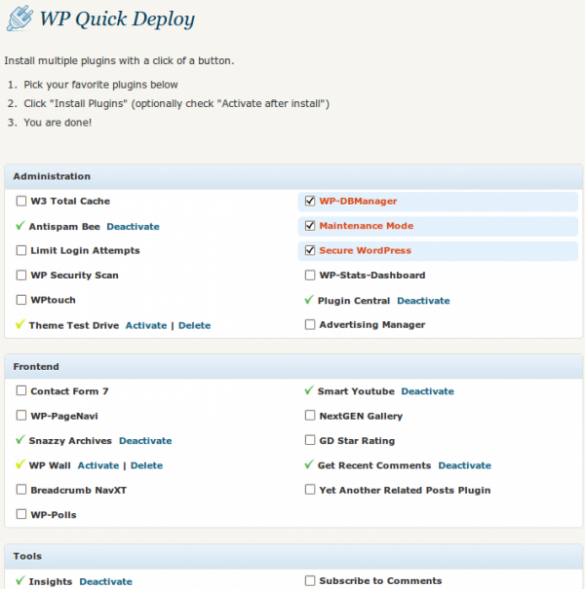Click green checkmark beside Insights
Image resolution: width=585 pixels, height=589 pixels.
(x=20, y=580)
